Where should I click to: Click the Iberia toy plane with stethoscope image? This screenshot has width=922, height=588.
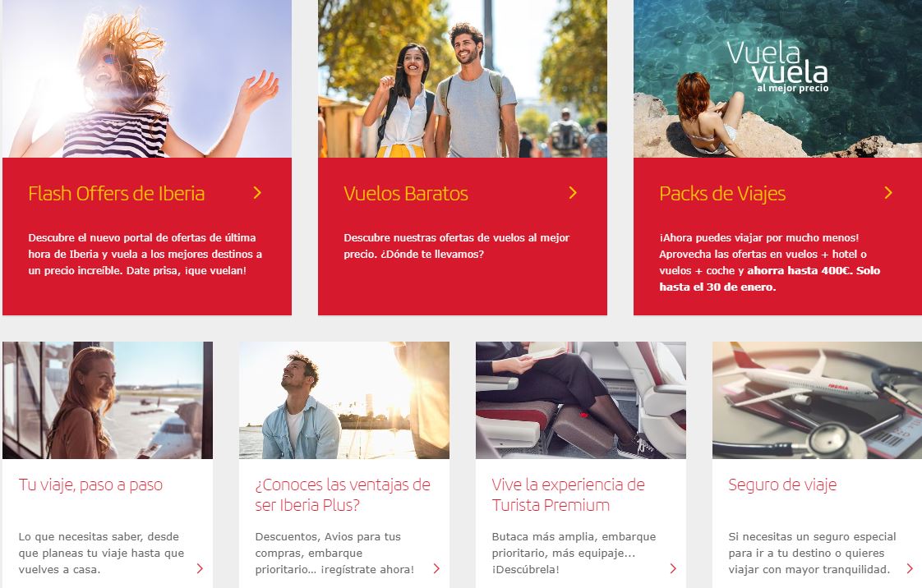(817, 400)
